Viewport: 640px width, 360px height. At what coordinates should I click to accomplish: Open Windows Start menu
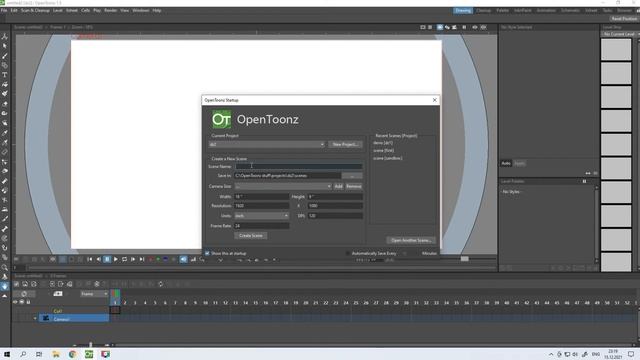[x=7, y=354]
